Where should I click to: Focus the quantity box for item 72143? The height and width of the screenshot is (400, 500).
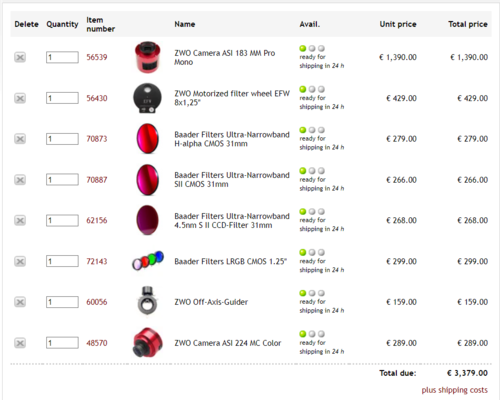click(62, 261)
